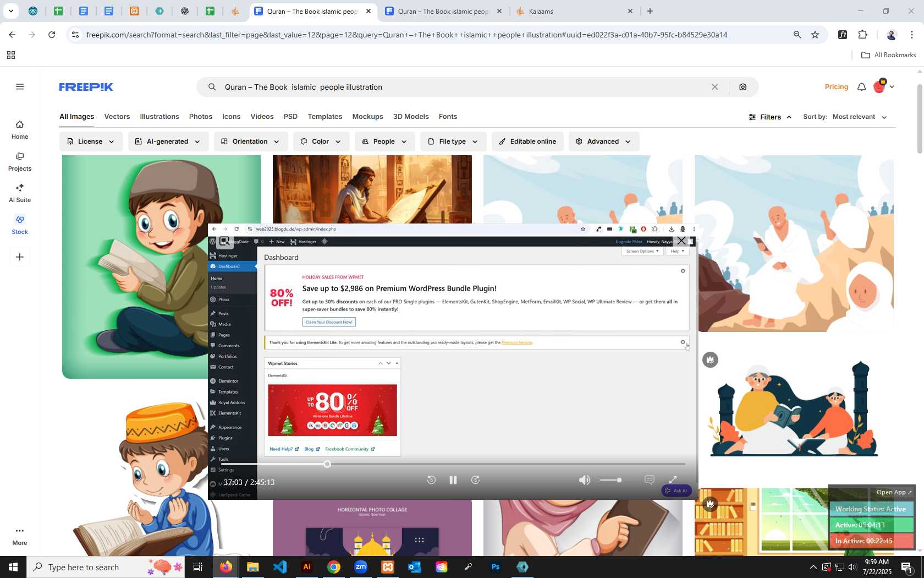Viewport: 924px width, 578px height.
Task: Open the Chrome apps grid icon
Action: 10,55
